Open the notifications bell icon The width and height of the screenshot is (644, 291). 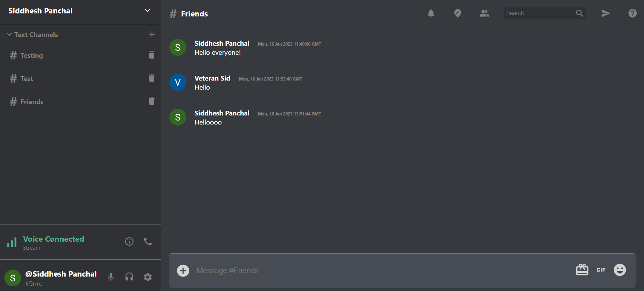click(x=431, y=13)
